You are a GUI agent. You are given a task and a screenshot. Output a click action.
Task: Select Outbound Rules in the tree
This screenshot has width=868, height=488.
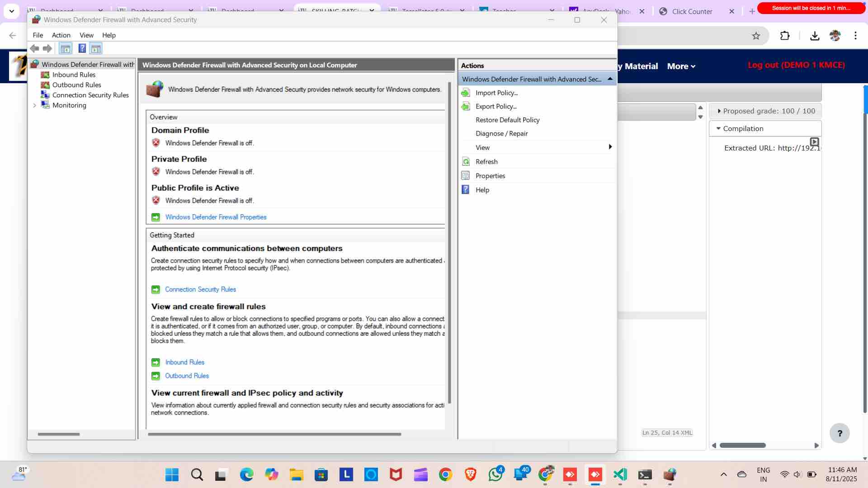(76, 85)
